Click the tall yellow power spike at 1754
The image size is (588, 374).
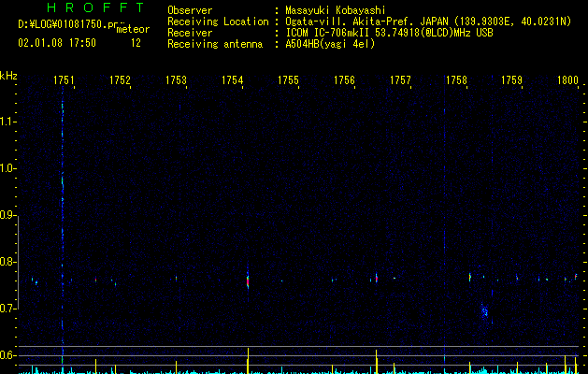pyautogui.click(x=249, y=361)
